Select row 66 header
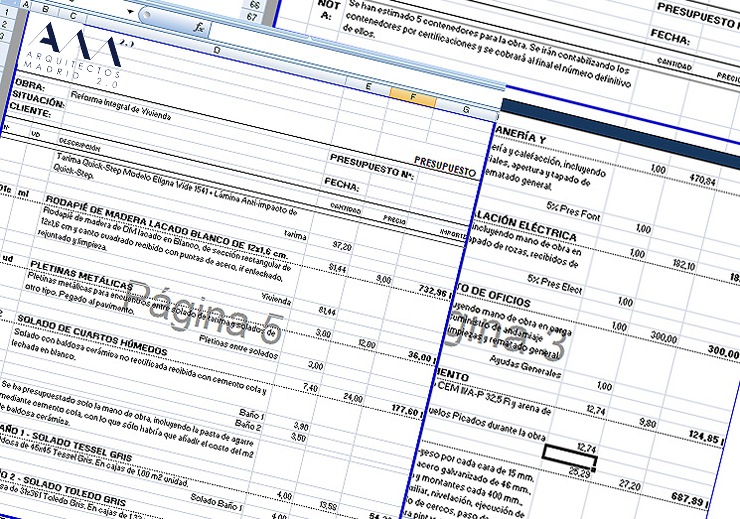Screen dimensions: 740x519 [254, 5]
